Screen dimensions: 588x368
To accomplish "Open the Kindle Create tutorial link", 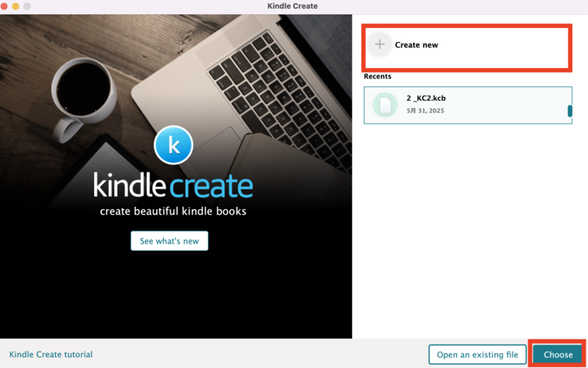I will 51,354.
